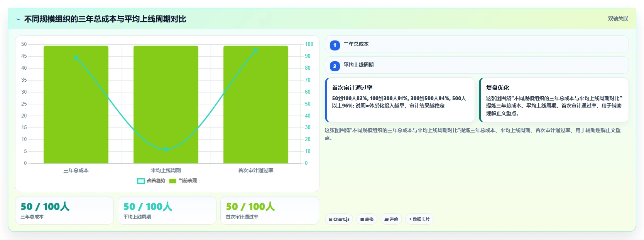Click the icon in the Chart.js tag

330,220
